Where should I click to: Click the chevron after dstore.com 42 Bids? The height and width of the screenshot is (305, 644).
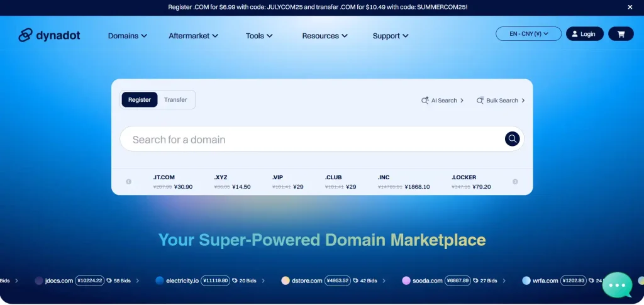[384, 280]
